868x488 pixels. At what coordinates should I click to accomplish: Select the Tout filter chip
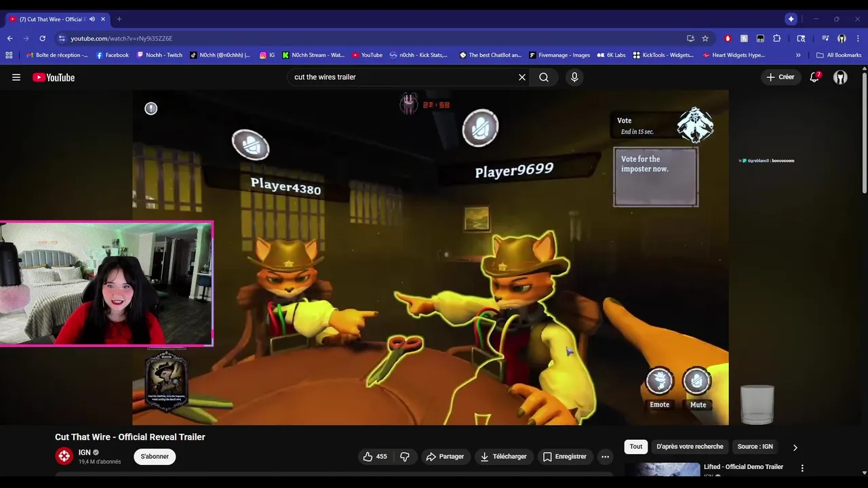[x=636, y=447]
